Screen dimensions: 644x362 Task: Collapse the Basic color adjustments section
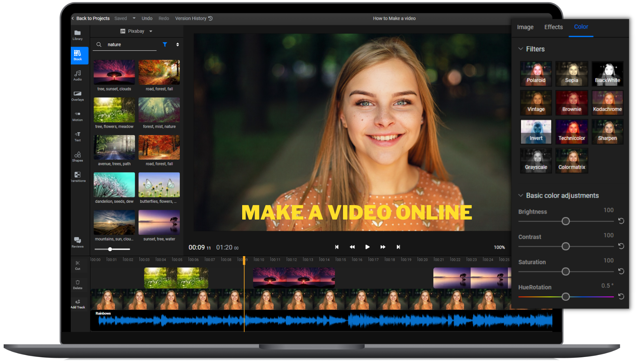click(x=521, y=195)
